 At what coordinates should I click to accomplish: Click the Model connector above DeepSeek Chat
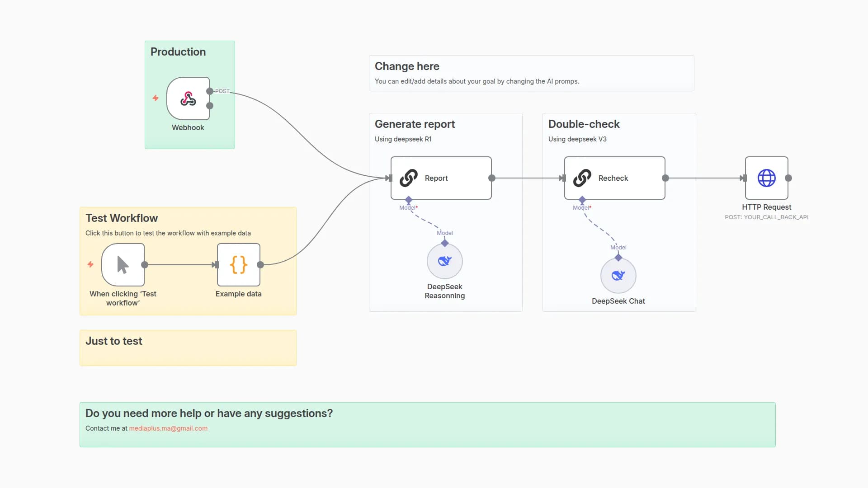pos(618,257)
